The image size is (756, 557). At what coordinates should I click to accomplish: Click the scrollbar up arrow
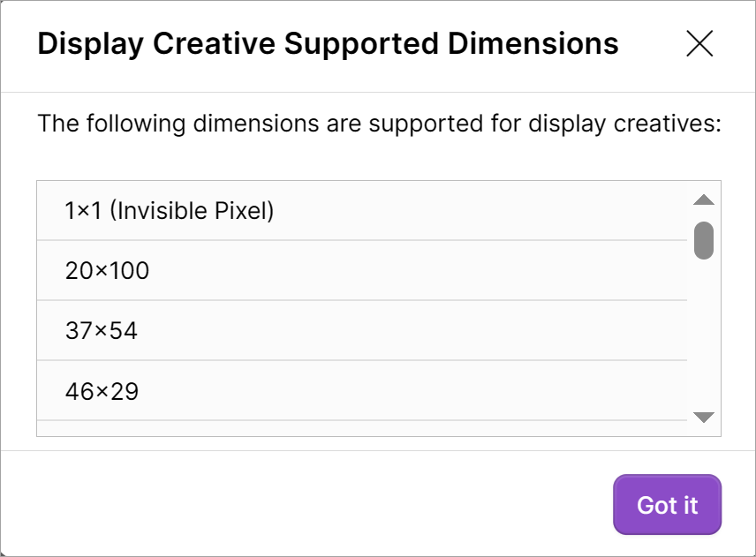[x=704, y=200]
